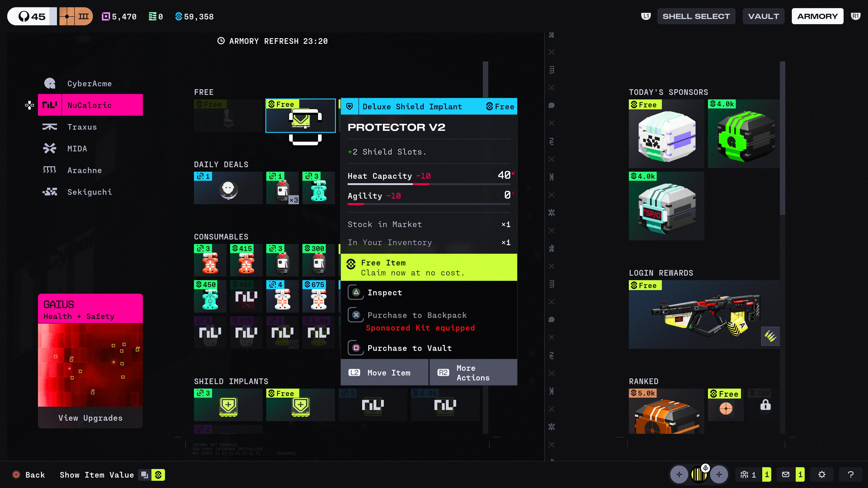Viewport: 868px width, 488px height.
Task: Open the help question mark icon
Action: 850,474
